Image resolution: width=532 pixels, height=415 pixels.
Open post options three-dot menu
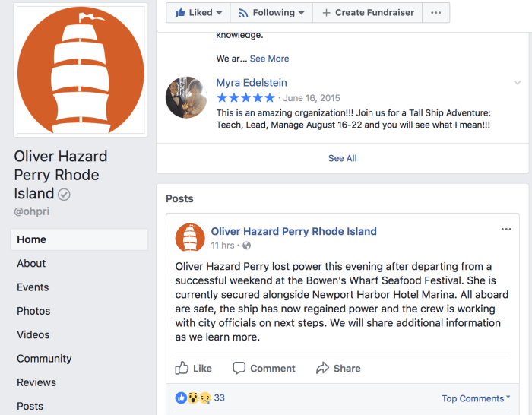click(x=506, y=230)
